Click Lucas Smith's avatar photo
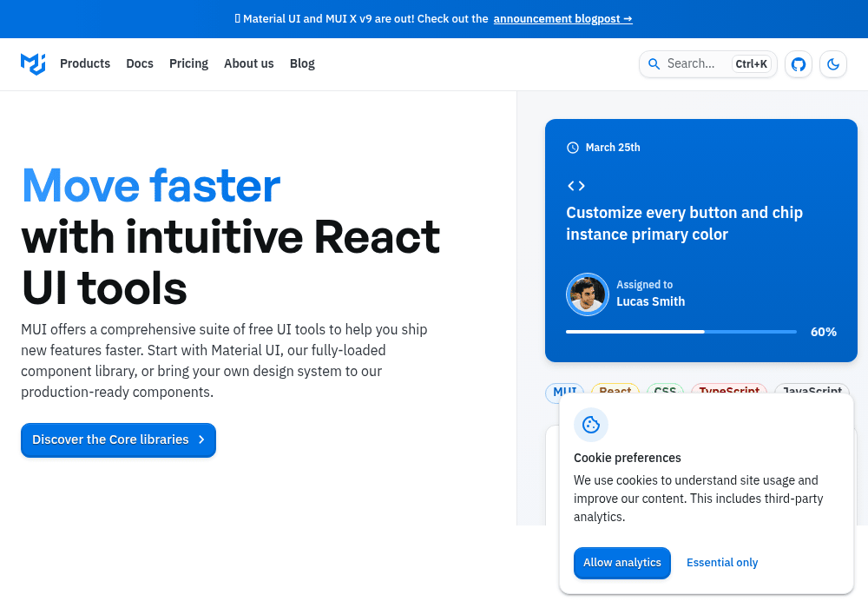Image resolution: width=868 pixels, height=608 pixels. (588, 294)
